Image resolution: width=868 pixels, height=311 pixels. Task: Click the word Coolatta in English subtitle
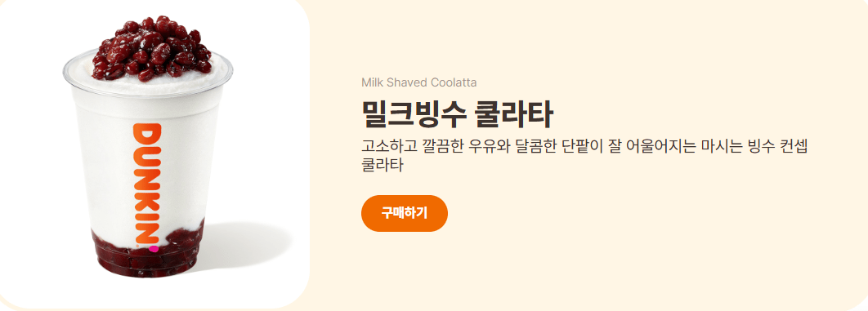[x=454, y=83]
